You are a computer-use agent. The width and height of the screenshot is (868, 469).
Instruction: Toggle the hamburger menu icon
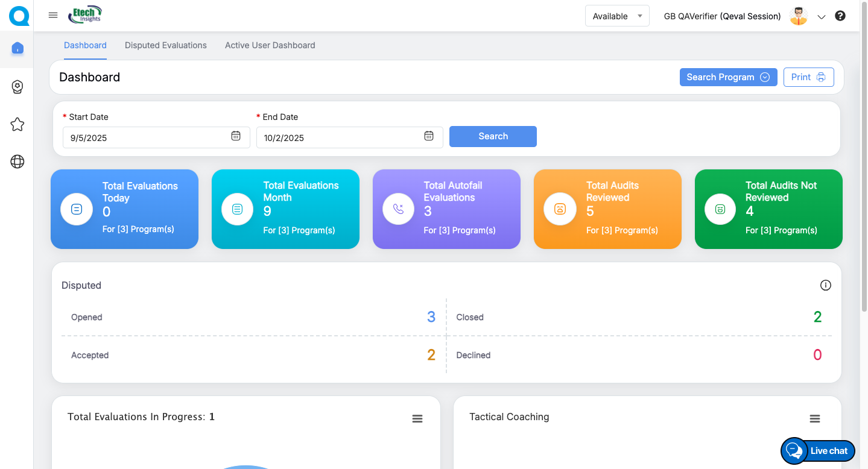coord(53,16)
